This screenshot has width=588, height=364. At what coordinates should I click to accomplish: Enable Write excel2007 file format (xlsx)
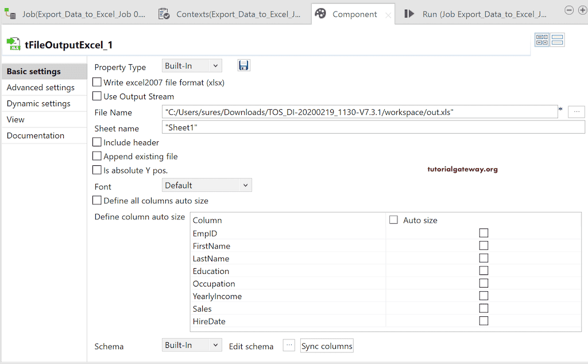click(97, 82)
